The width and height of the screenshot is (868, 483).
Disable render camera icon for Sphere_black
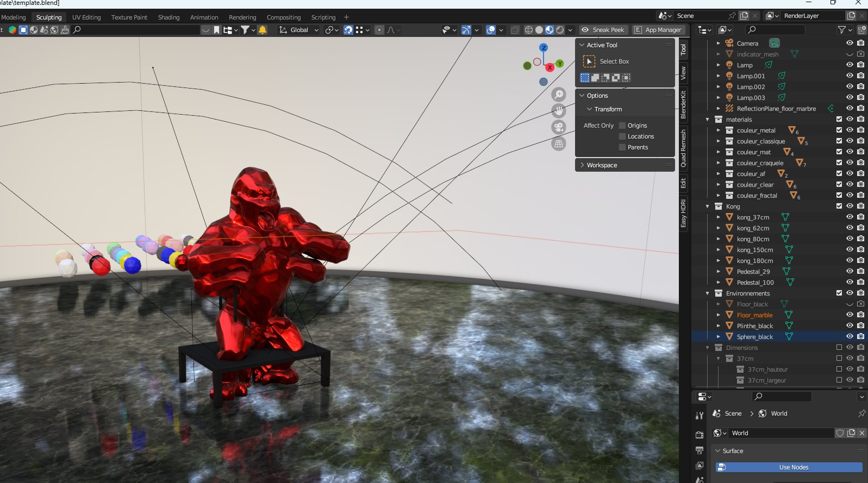860,336
